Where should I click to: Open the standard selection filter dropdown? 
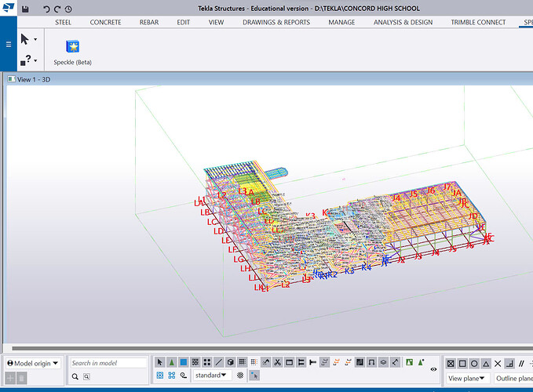tap(212, 375)
